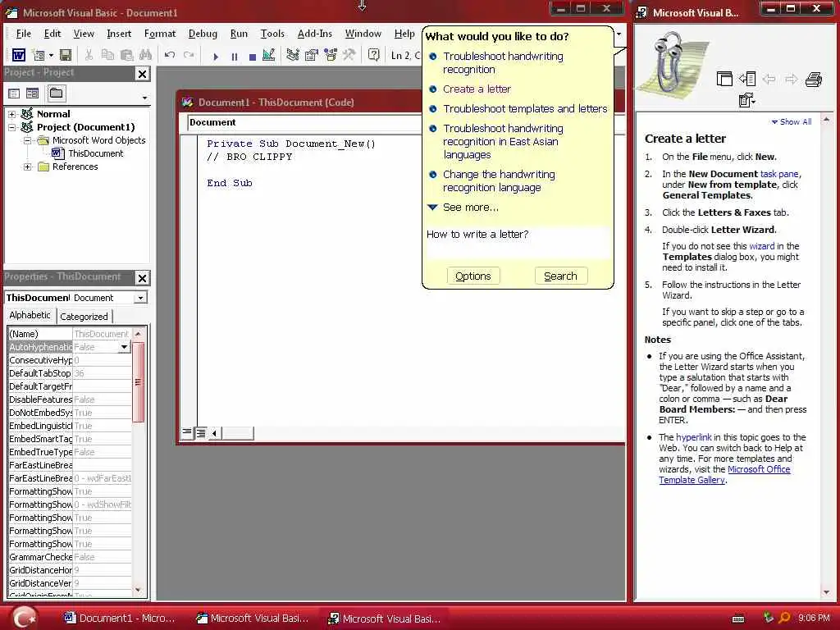Open the Tools menu
Screen dimensions: 840x630
click(x=272, y=34)
